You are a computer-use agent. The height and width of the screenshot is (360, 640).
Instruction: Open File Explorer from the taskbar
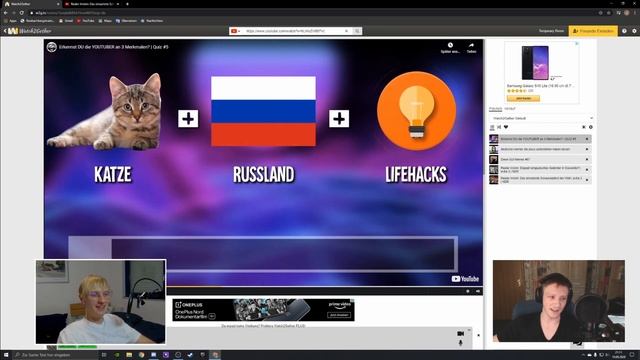(129, 355)
